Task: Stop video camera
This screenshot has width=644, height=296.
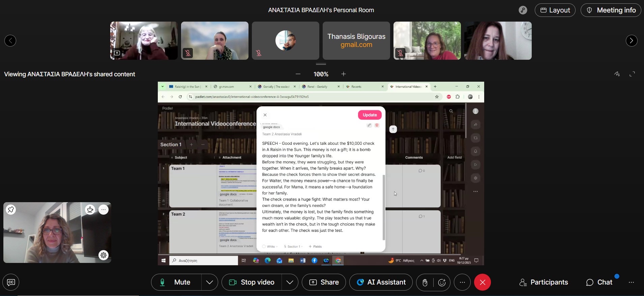Action: click(x=252, y=282)
